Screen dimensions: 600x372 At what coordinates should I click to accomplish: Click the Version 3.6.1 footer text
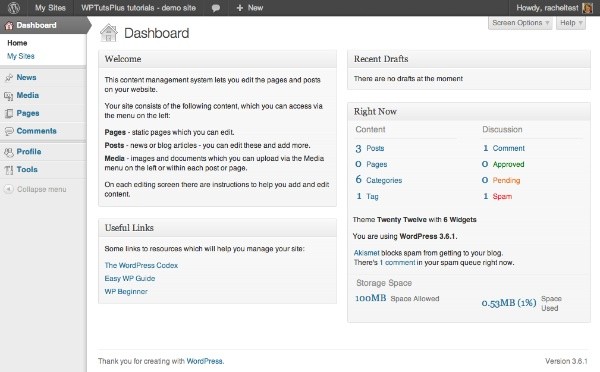(566, 361)
